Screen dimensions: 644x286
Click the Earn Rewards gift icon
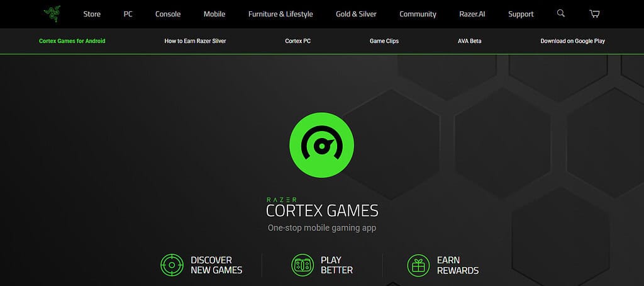tap(418, 265)
